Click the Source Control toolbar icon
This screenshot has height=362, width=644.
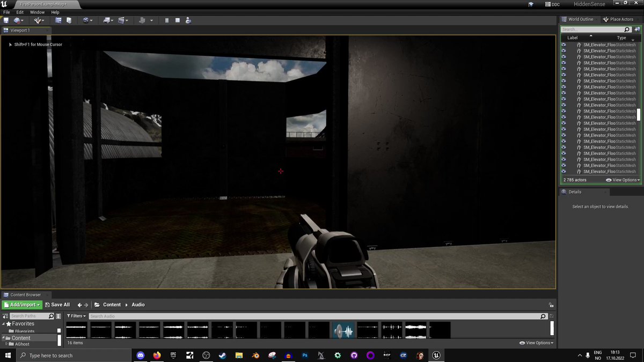[x=17, y=20]
